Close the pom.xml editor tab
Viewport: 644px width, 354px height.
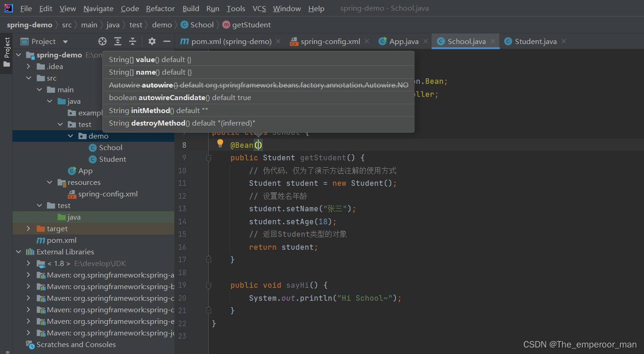(278, 41)
